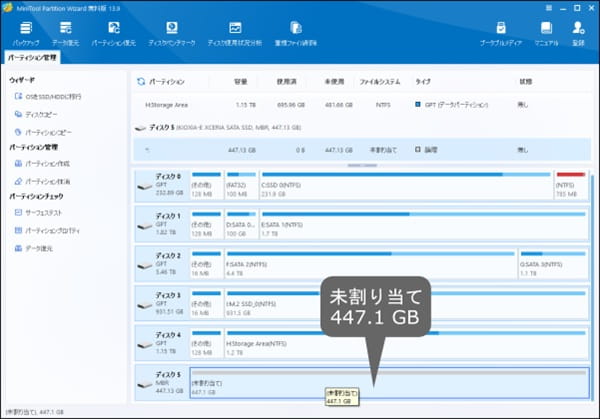The image size is (600, 419).
Task: Select the パーティション管理 tab
Action: tap(32, 57)
